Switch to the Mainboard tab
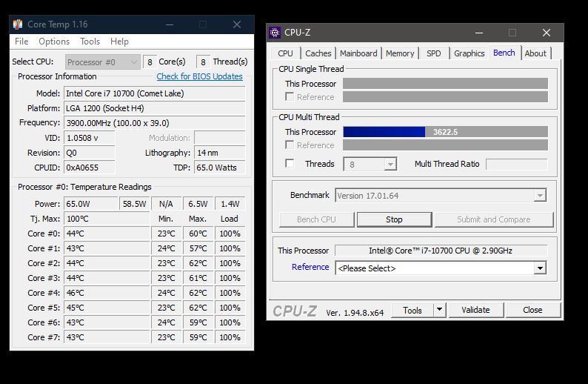588x384 pixels. pos(358,53)
